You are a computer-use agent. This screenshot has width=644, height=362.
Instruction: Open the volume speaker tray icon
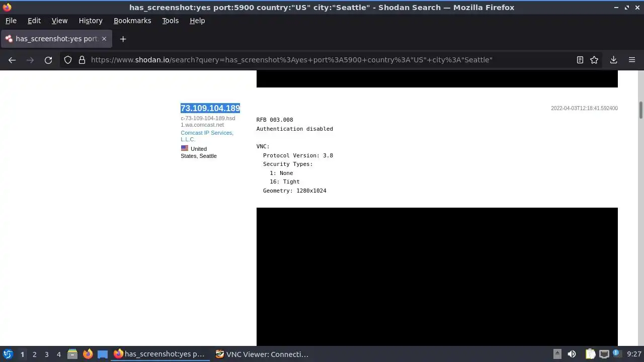point(572,354)
